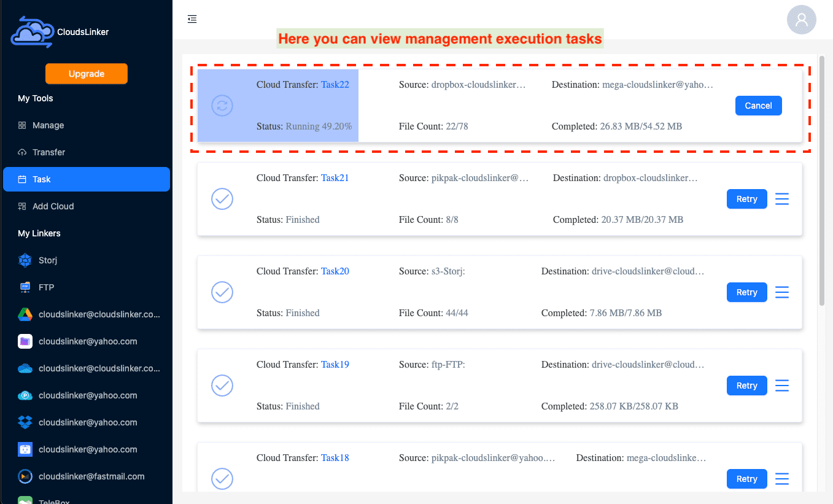The image size is (833, 504).
Task: Select the Storj linker entry
Action: pyautogui.click(x=87, y=260)
